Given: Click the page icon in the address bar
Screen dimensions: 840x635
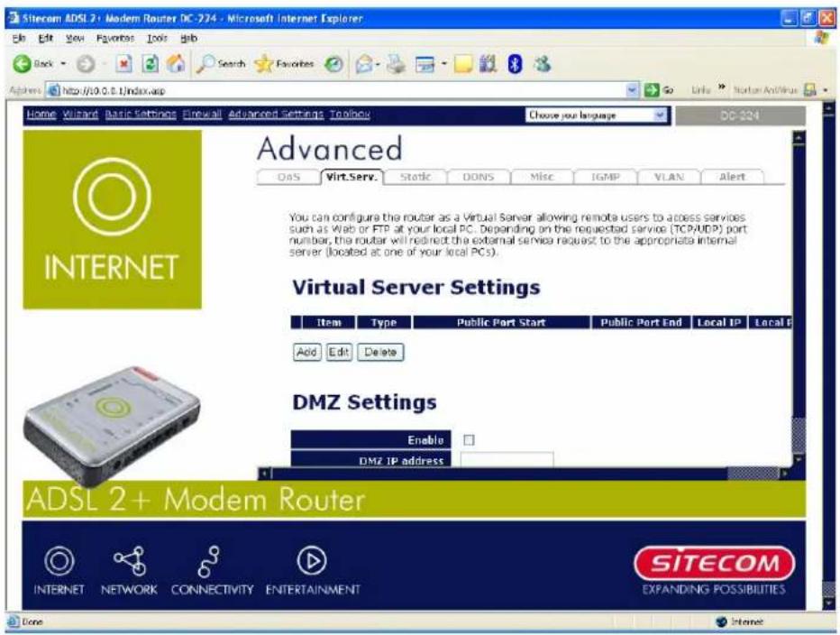Looking at the screenshot, I should pyautogui.click(x=53, y=90).
